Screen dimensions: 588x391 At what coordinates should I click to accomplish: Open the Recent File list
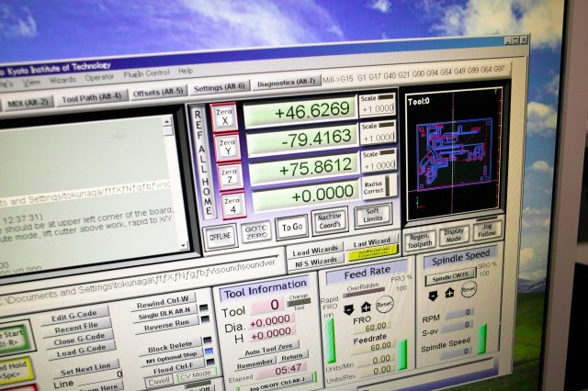click(x=75, y=327)
